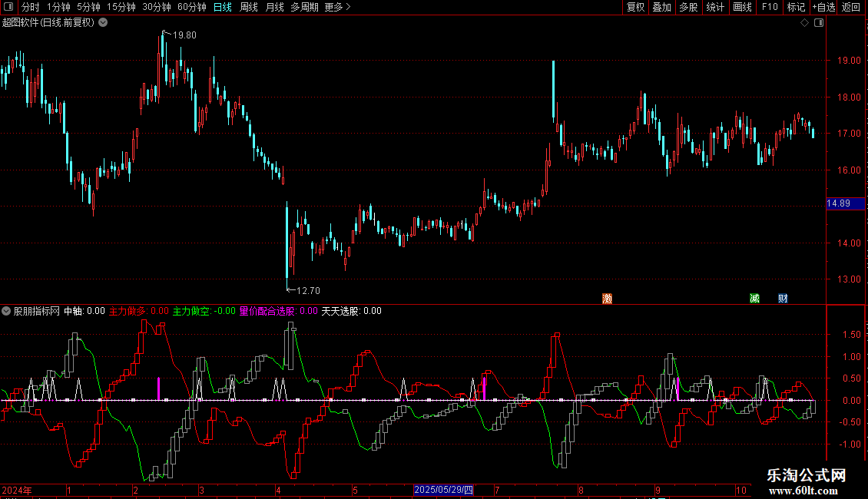Click month 10 on the time axis
Screen dimensions: 868x499
pyautogui.click(x=741, y=490)
